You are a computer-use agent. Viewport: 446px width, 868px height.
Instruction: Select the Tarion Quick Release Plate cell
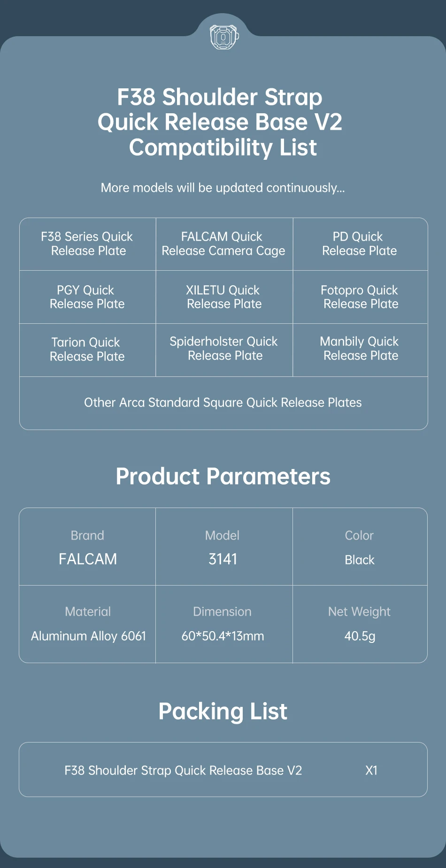(x=87, y=350)
